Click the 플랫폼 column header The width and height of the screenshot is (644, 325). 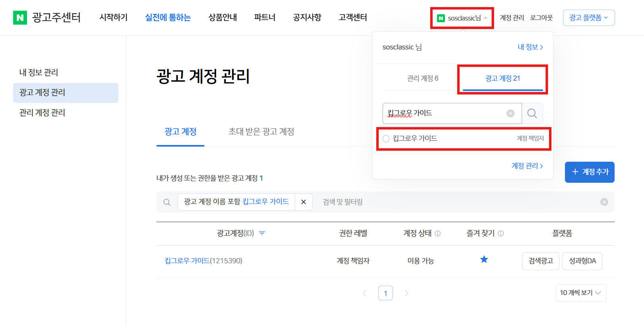point(562,234)
